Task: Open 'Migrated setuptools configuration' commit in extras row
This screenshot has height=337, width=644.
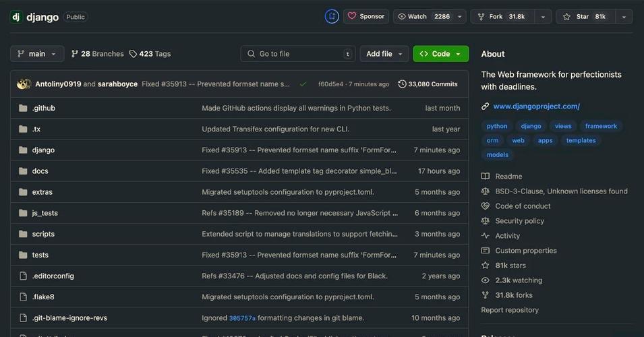Action: [x=288, y=191]
